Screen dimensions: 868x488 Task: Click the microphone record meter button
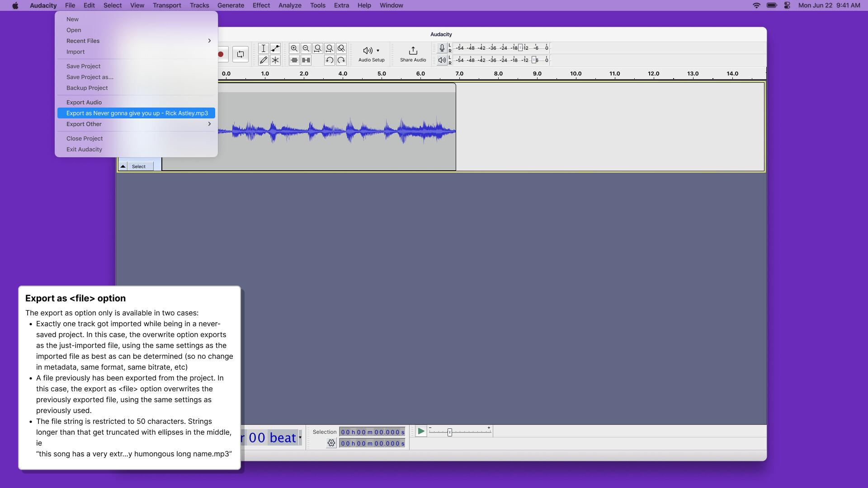[442, 48]
